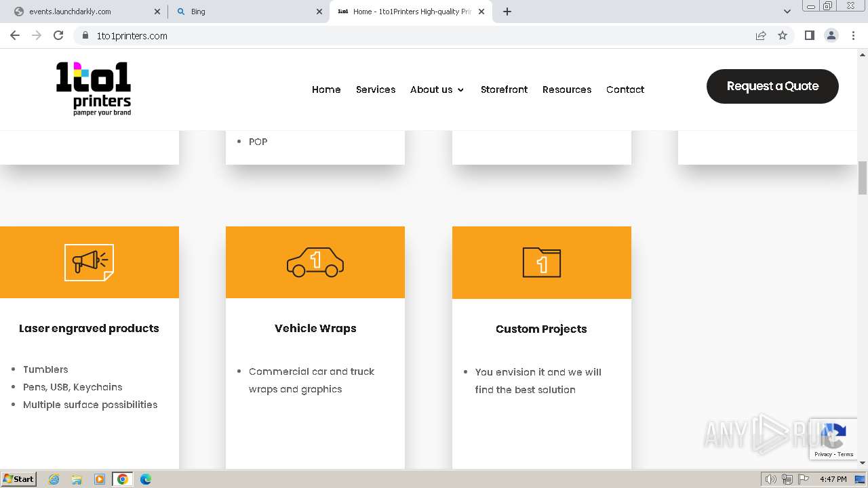The width and height of the screenshot is (868, 488).
Task: Open the Contact menu item
Action: (625, 89)
